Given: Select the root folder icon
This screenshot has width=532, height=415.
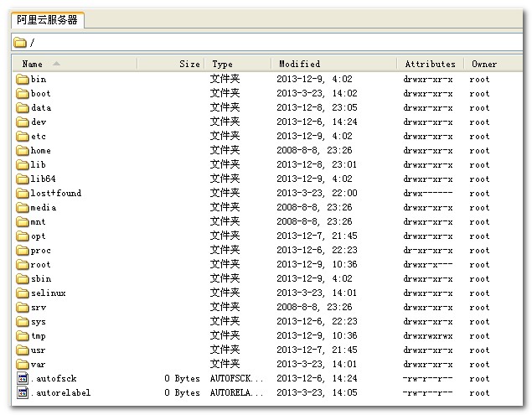Looking at the screenshot, I should (23, 265).
